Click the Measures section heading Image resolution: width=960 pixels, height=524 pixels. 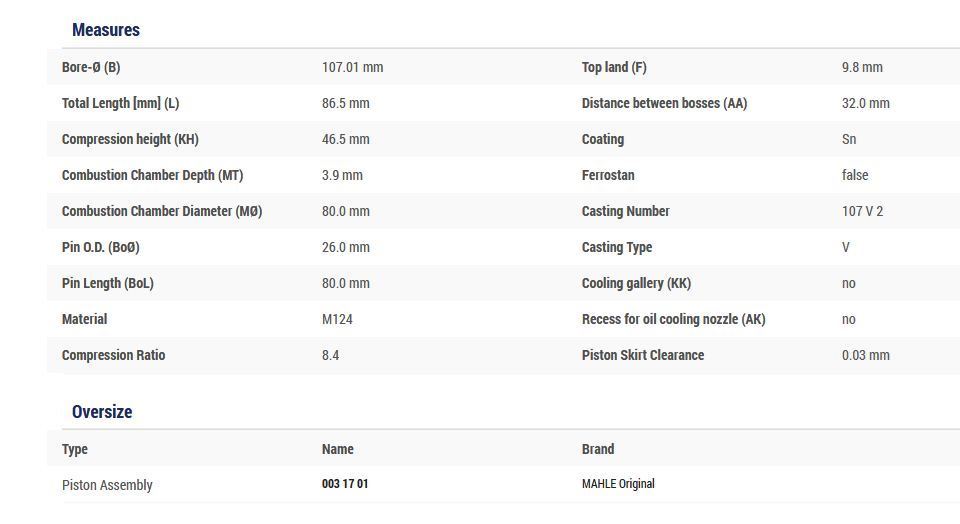(x=105, y=30)
